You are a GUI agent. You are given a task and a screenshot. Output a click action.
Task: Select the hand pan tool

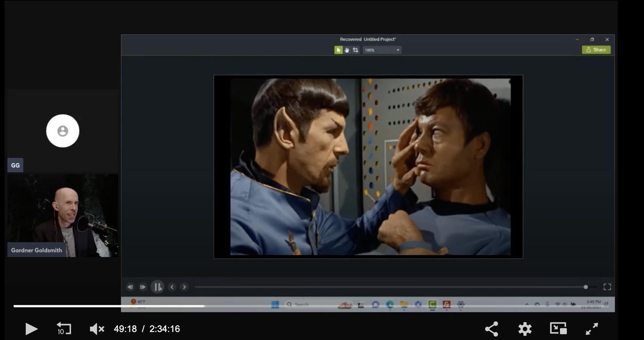click(x=347, y=50)
